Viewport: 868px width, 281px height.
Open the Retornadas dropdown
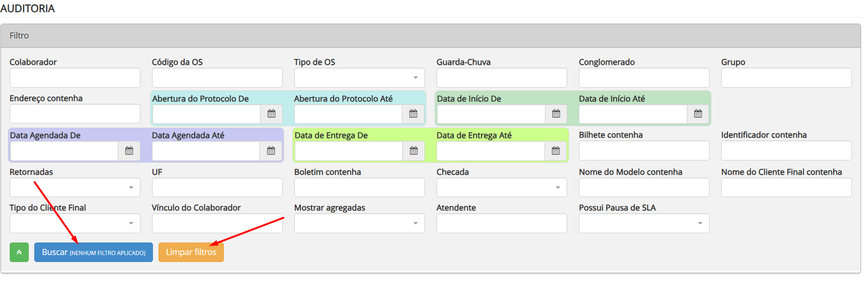(75, 188)
